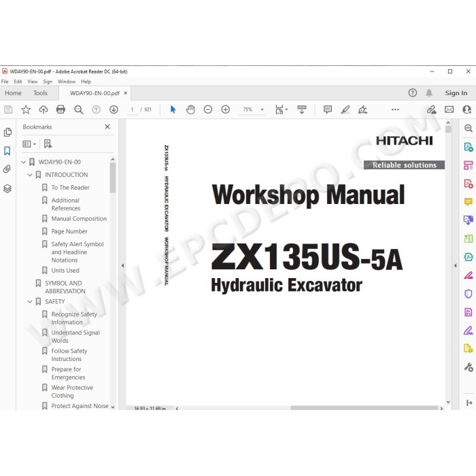Open More Tools wrench icon in right pane
This screenshot has width=476, height=476.
point(469,367)
